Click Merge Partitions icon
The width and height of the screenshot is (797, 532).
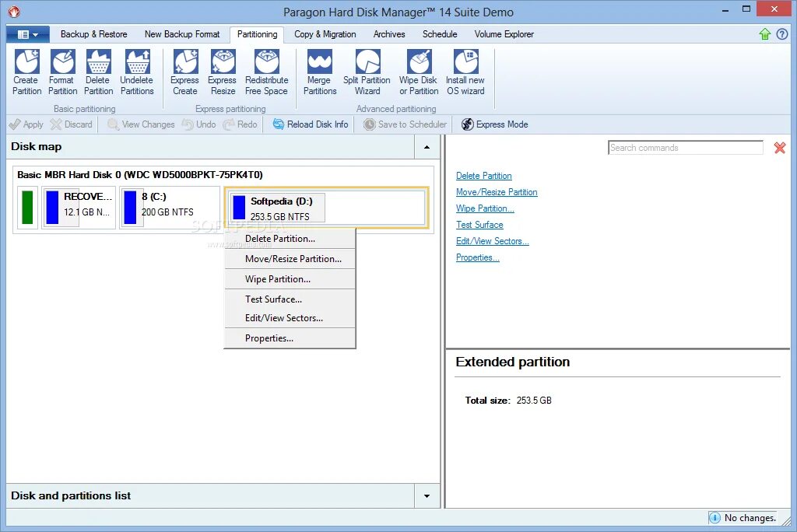pyautogui.click(x=320, y=72)
